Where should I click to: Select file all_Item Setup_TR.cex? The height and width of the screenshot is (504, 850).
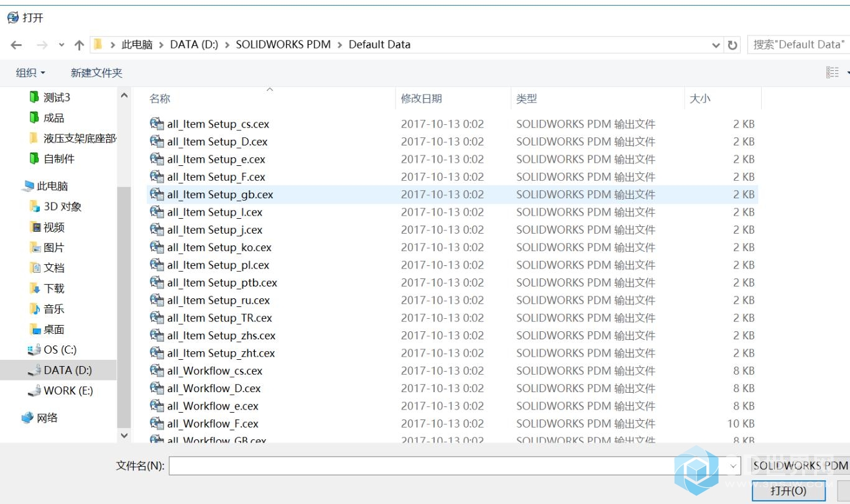click(x=219, y=318)
